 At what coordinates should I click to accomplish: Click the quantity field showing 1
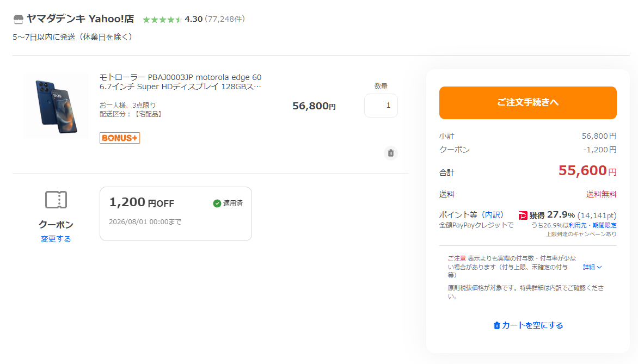click(381, 106)
